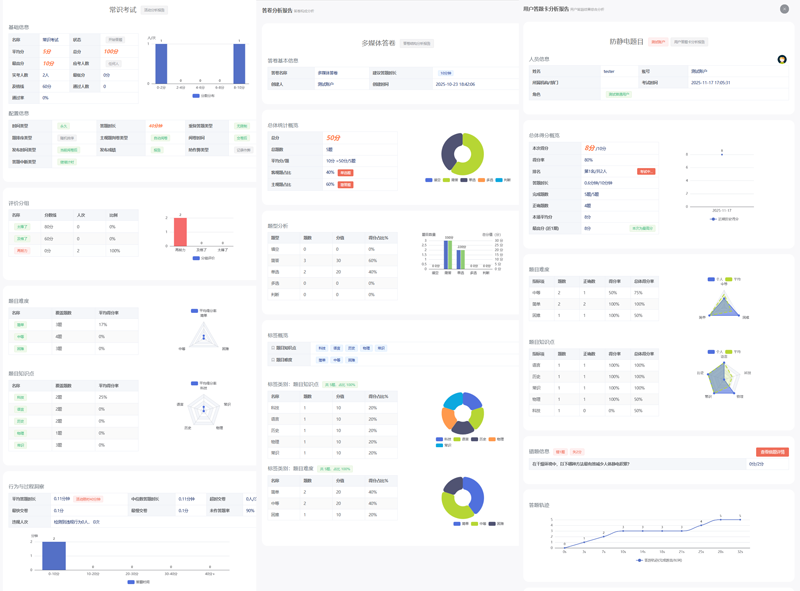
Task: Click the gray tag beside 多媒体答卷 title
Action: pos(416,43)
